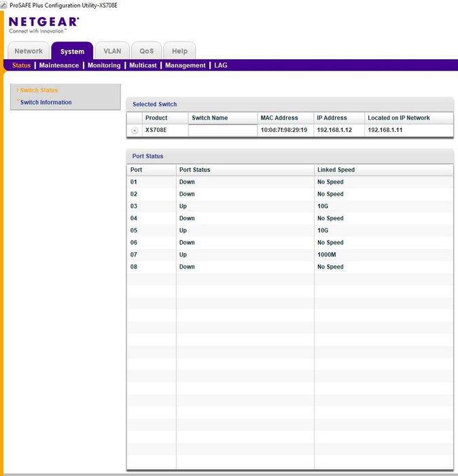The height and width of the screenshot is (476, 458).
Task: Select port 02 row
Action: [x=290, y=194]
